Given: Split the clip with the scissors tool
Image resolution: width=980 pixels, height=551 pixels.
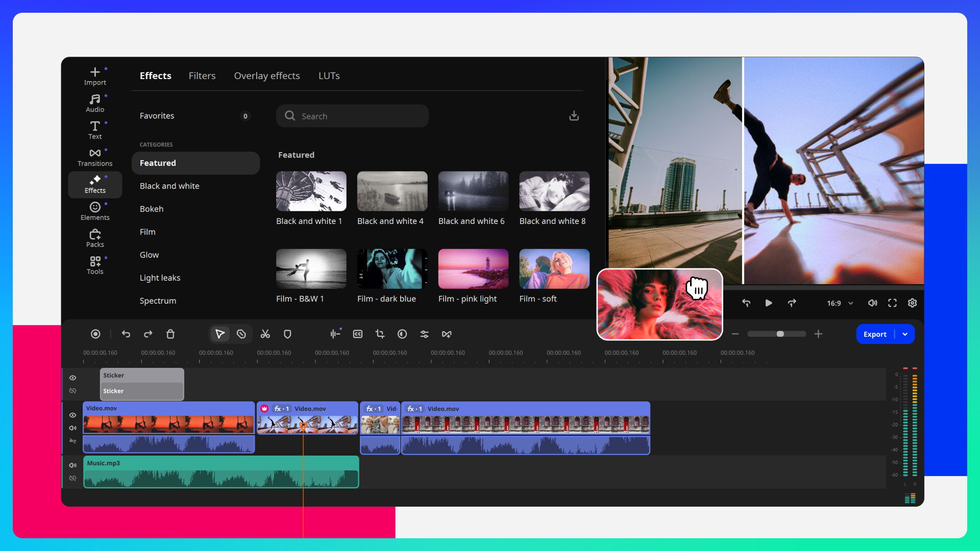Looking at the screenshot, I should [265, 334].
